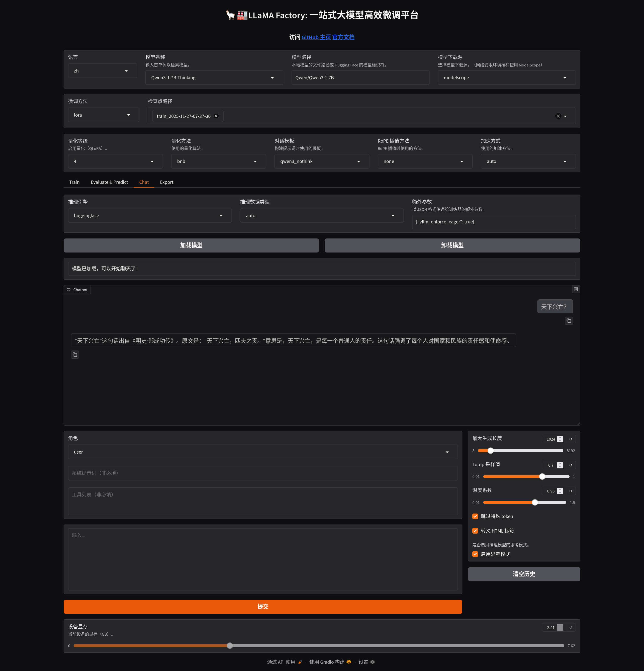This screenshot has width=644, height=671.
Task: Reset 最大生成长度 to its default value
Action: (x=571, y=439)
